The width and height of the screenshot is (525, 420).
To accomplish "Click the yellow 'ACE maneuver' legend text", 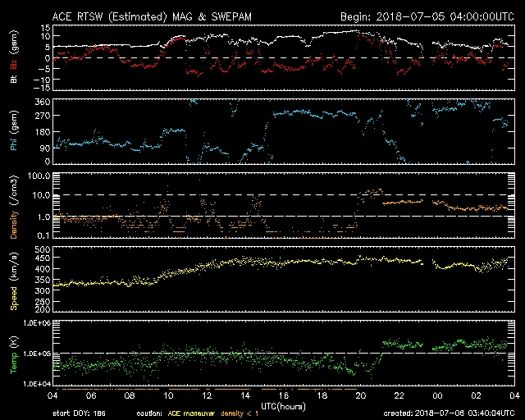I will [191, 413].
